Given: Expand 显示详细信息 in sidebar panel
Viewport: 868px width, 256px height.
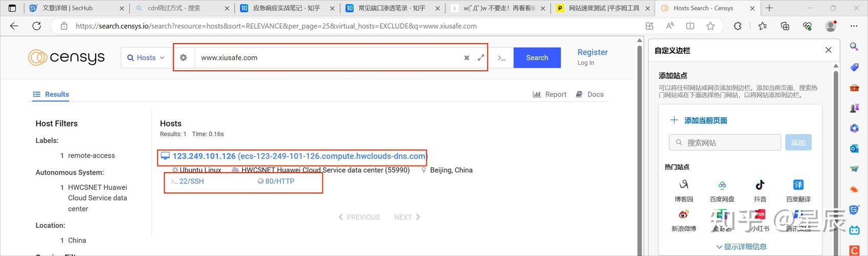Looking at the screenshot, I should pos(741,247).
